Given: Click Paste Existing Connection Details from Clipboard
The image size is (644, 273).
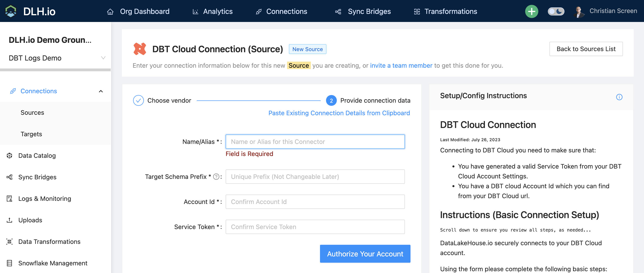Looking at the screenshot, I should pyautogui.click(x=339, y=113).
